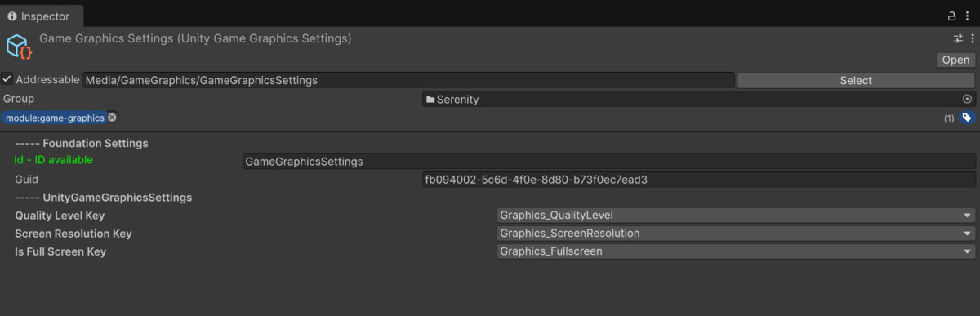Click the Select button
Viewport: 980px width, 316px height.
click(856, 80)
